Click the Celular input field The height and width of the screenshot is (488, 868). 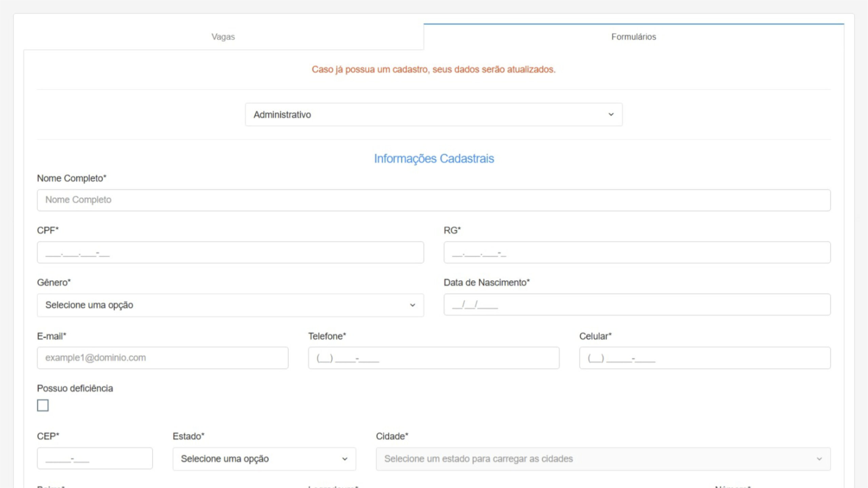click(x=705, y=358)
